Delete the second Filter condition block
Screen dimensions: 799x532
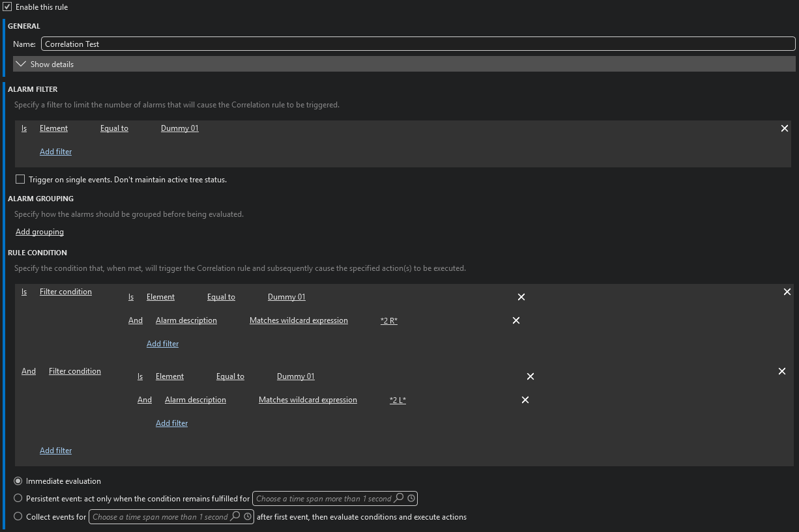[781, 371]
